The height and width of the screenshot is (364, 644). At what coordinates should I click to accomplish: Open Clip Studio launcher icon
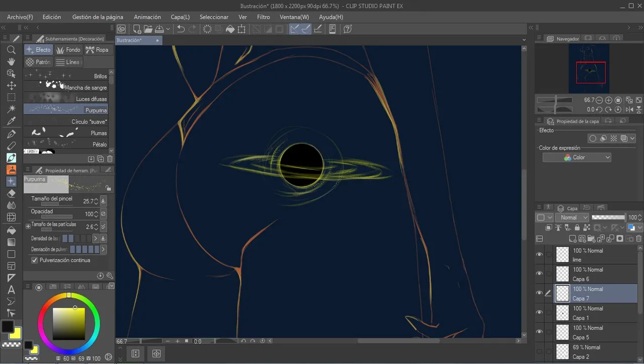point(121,29)
